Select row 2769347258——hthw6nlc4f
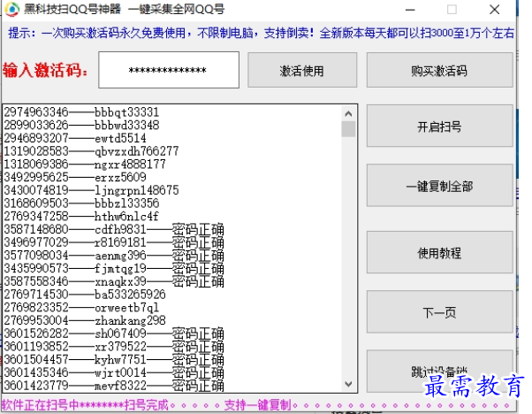532x414 pixels. (81, 217)
